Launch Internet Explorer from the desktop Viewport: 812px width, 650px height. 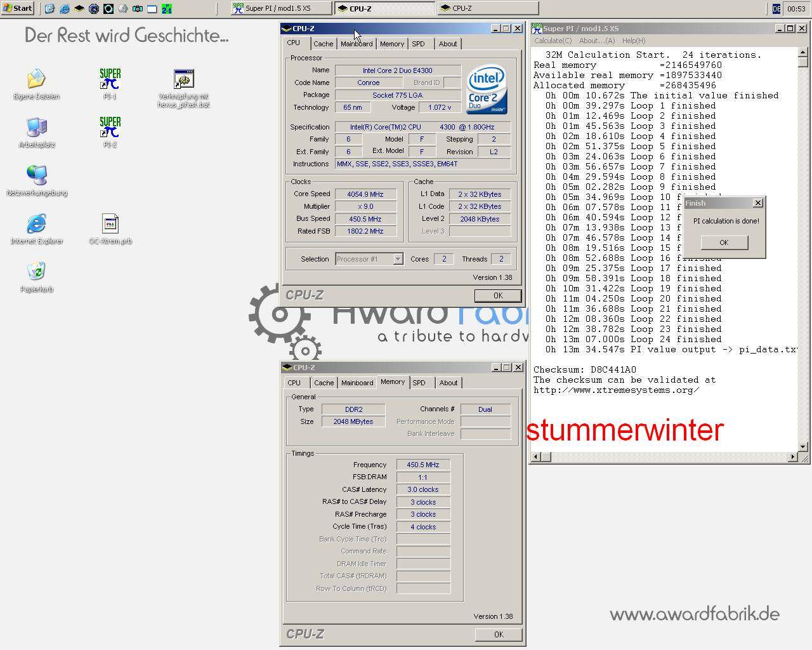(x=37, y=223)
